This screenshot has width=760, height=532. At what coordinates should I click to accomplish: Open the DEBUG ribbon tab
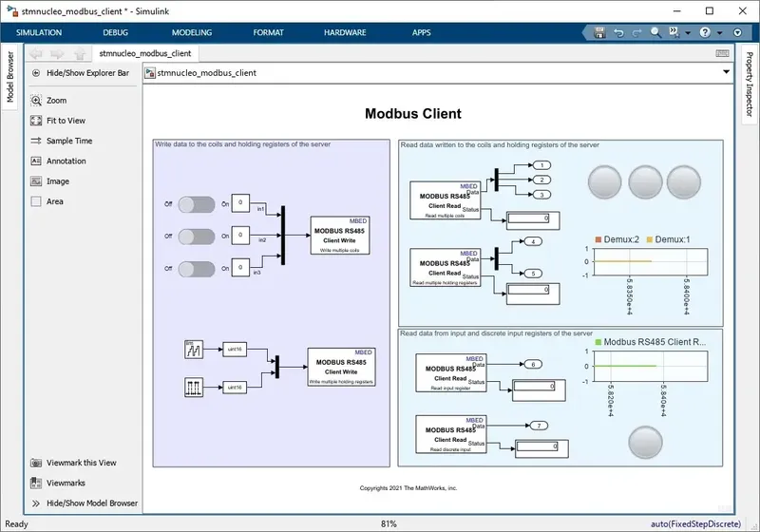pyautogui.click(x=115, y=32)
